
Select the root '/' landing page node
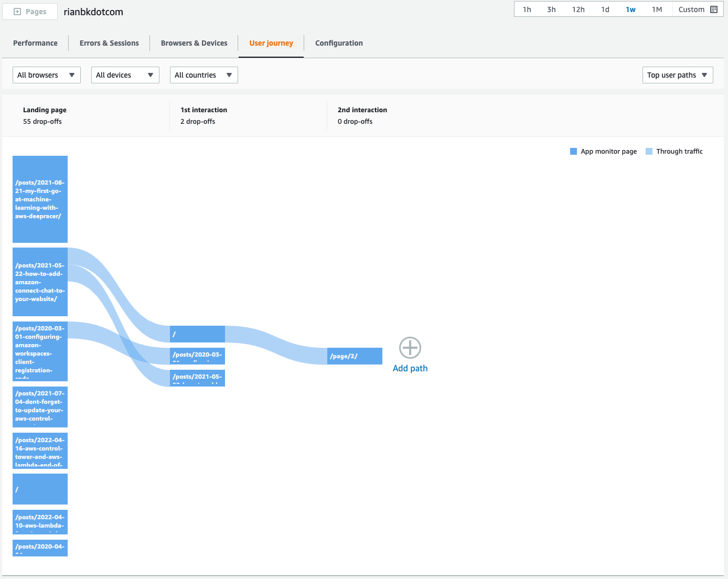[40, 489]
